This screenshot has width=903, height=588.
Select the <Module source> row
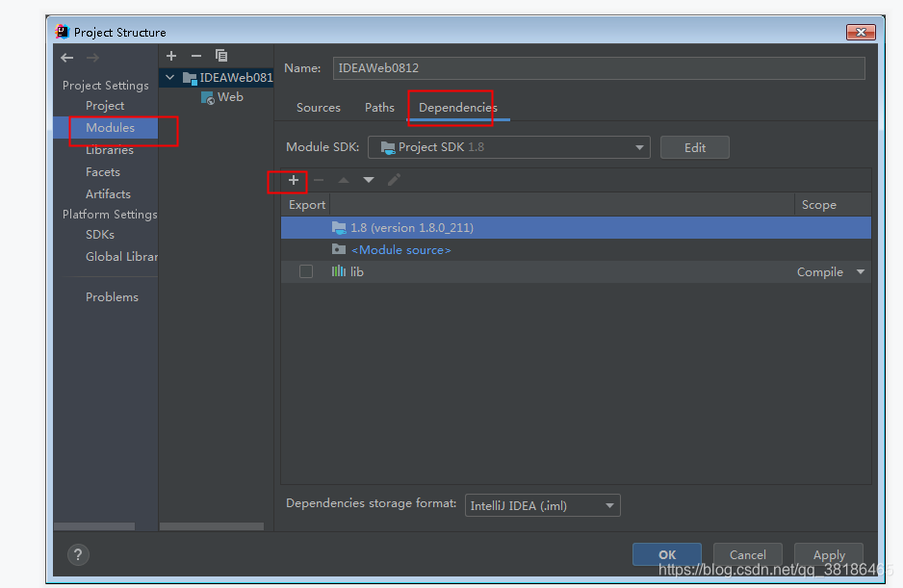click(576, 249)
